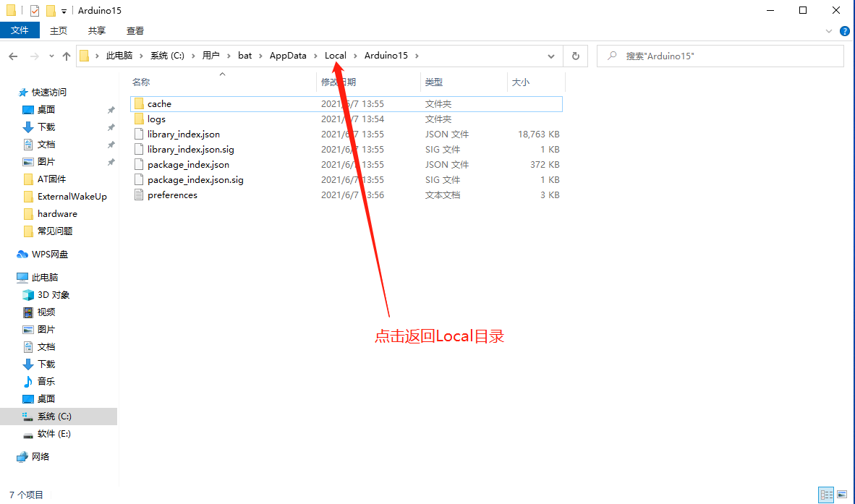Click AppData in the address breadcrumb
This screenshot has width=855, height=504.
[288, 56]
